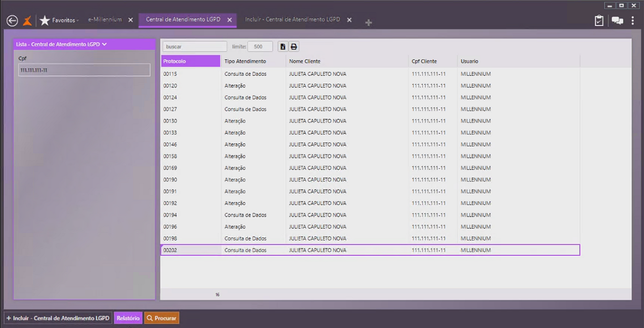Add a new tab with the plus icon

368,22
